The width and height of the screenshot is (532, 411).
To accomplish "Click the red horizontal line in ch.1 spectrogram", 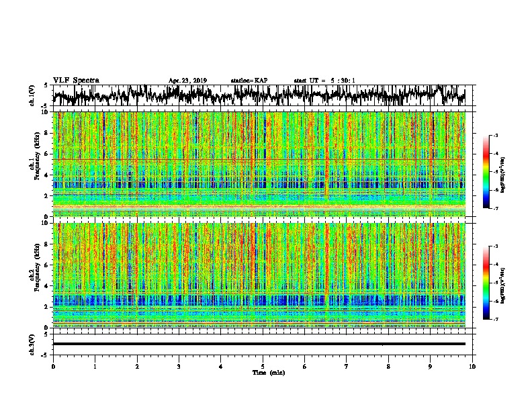I will click(259, 159).
